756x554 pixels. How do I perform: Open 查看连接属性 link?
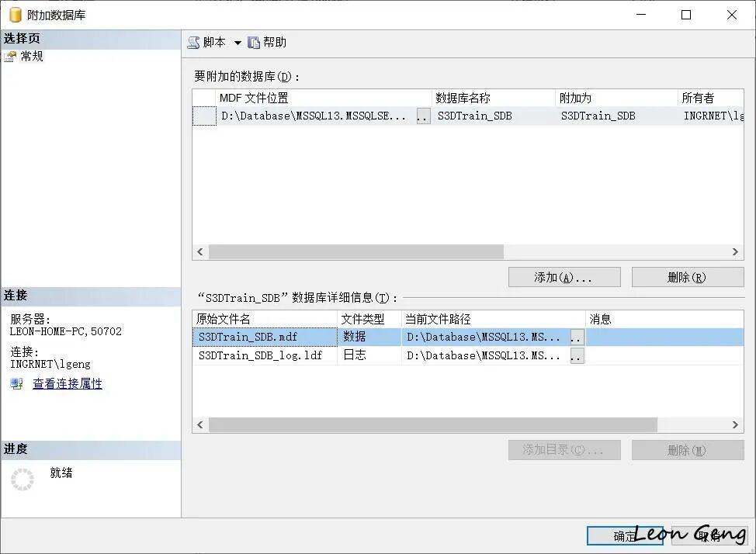[68, 384]
